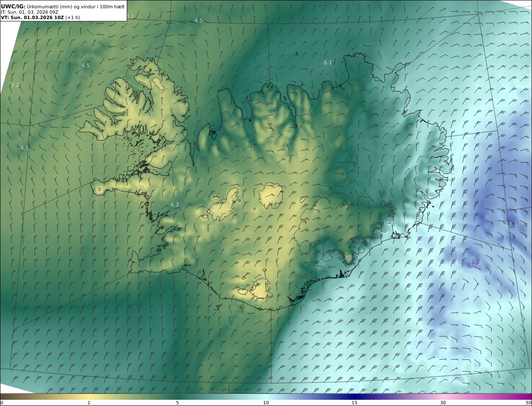The image size is (532, 406).
Task: Click the 13.1 precipitation value label
Action: point(512,224)
